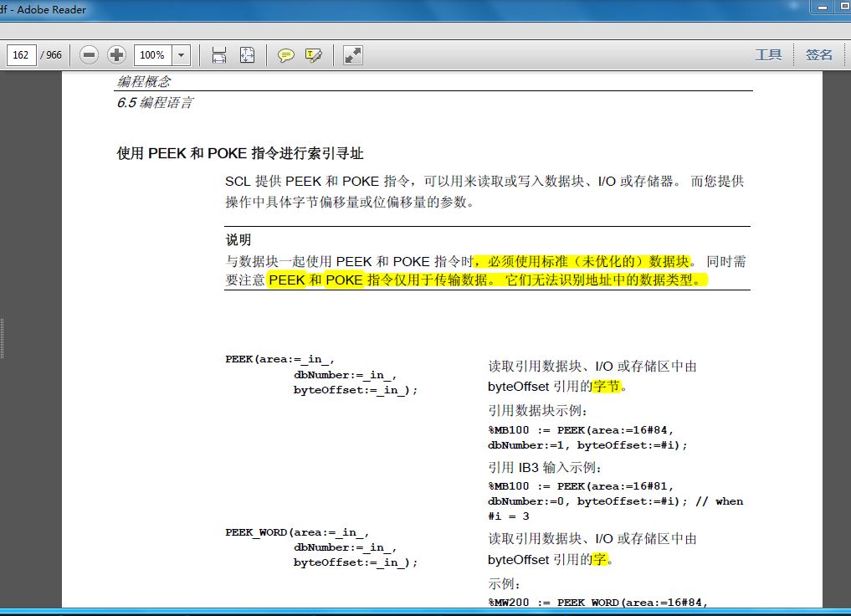This screenshot has height=616, width=851.
Task: Click the 说明 note label
Action: tap(238, 240)
